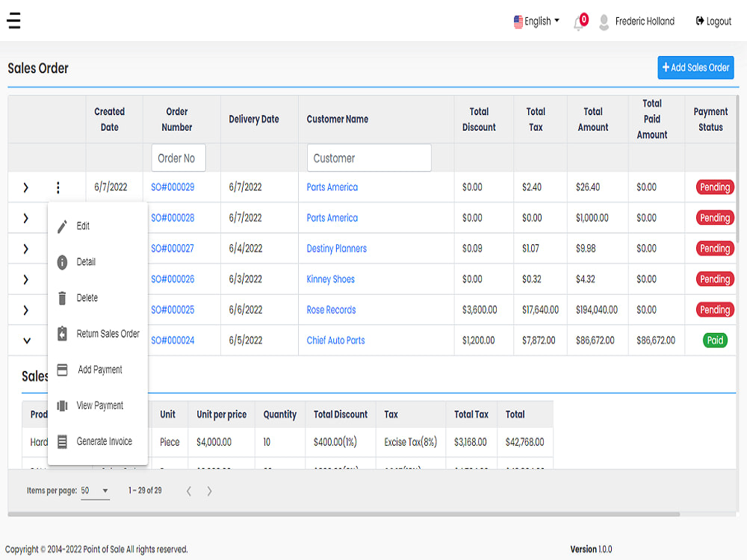
Task: Expand row for order SO#000025
Action: (x=25, y=310)
